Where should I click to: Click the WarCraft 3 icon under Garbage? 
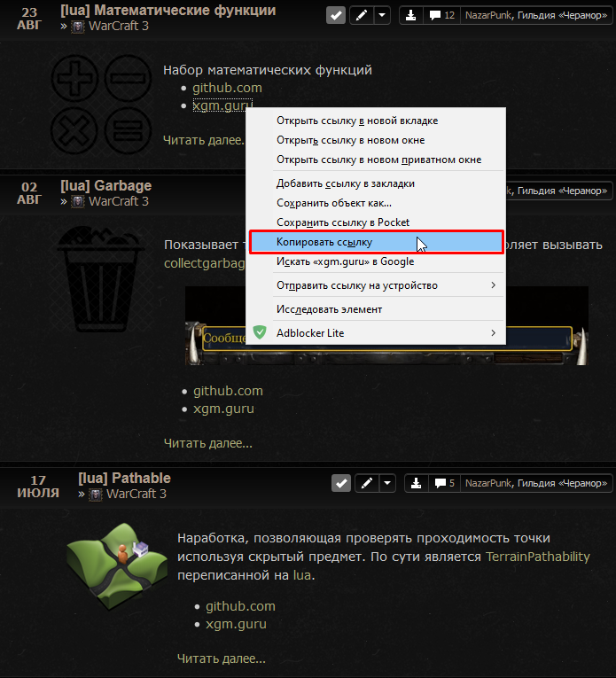pyautogui.click(x=78, y=201)
